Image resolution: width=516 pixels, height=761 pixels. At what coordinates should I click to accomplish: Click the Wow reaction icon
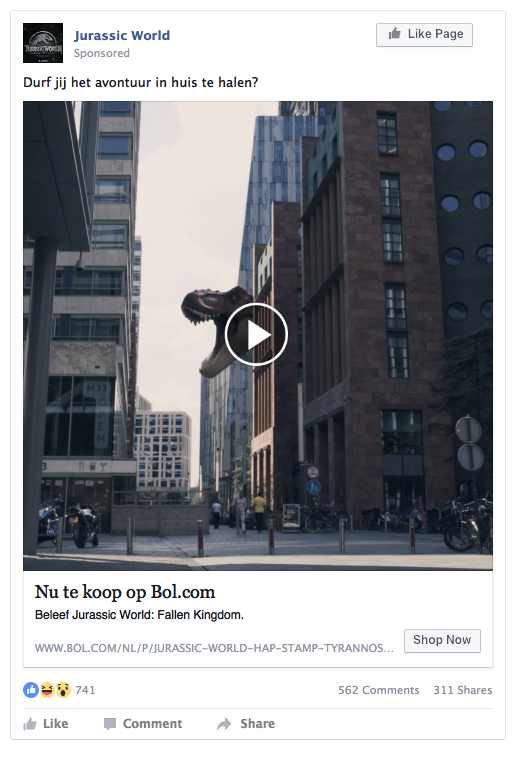click(63, 690)
